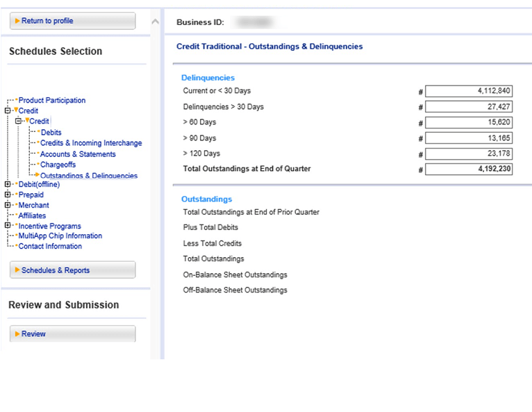Image resolution: width=532 pixels, height=412 pixels.
Task: Click the Current or < 30 Days field
Action: coord(468,91)
